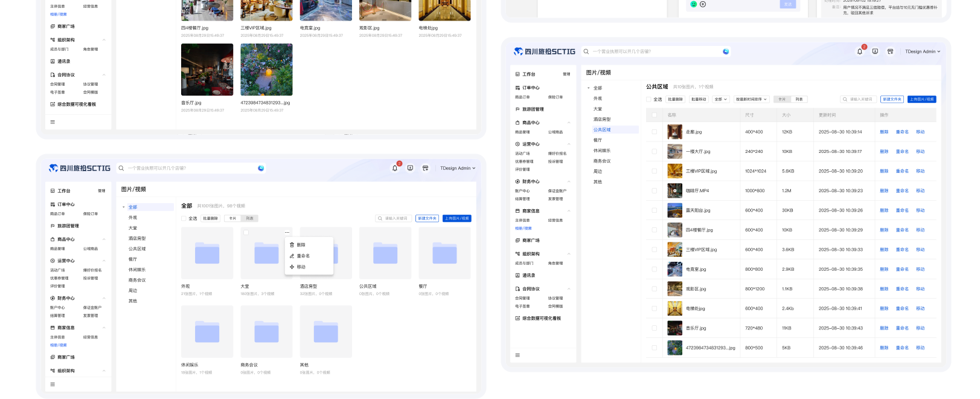Open the 全部 filter dropdown beside 批量移动

coord(720,99)
